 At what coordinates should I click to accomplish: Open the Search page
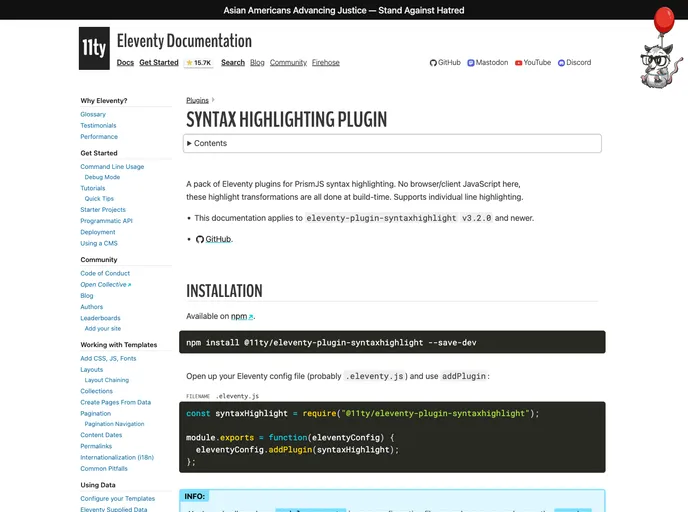click(233, 62)
